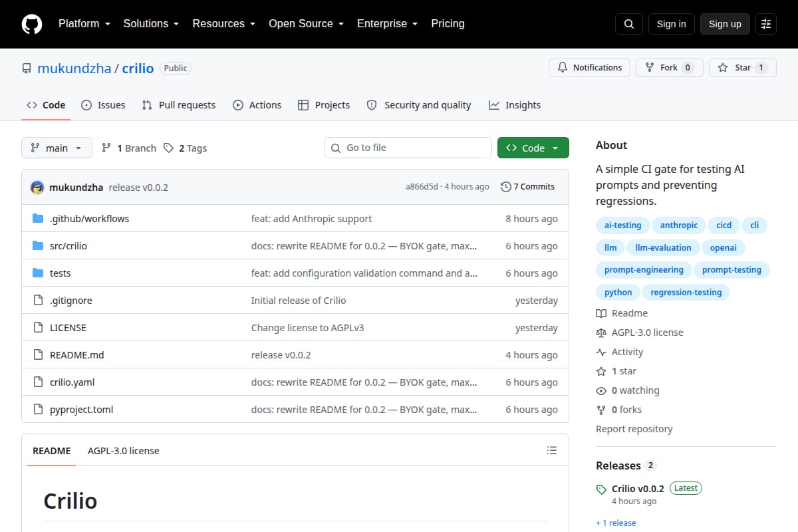Click the .gitignore file icon
This screenshot has width=798, height=532.
38,301
